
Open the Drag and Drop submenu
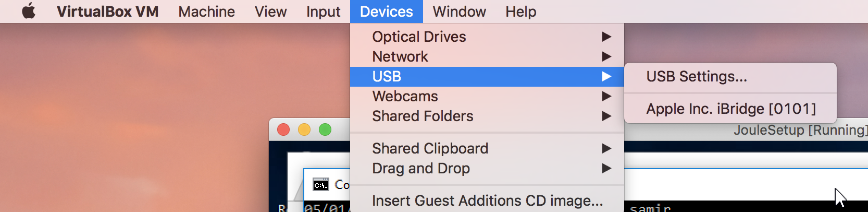[x=487, y=168]
